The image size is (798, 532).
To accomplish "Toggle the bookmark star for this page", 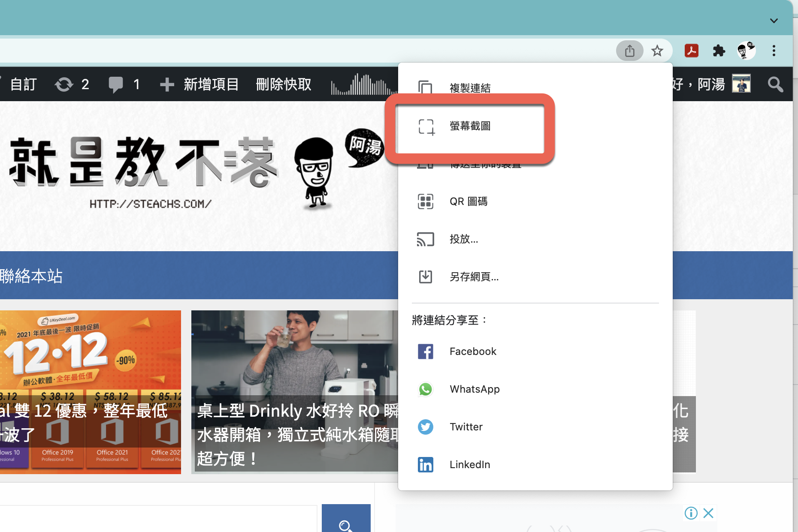I will pyautogui.click(x=657, y=51).
